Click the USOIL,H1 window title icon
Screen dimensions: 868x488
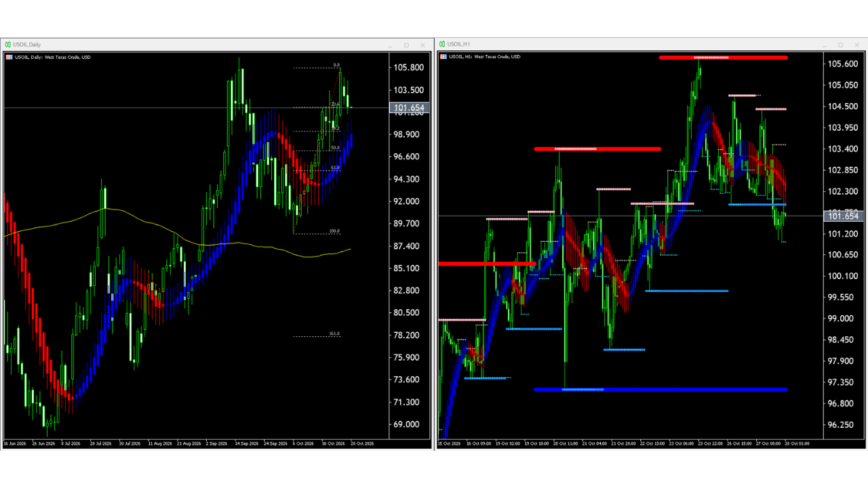tap(442, 45)
